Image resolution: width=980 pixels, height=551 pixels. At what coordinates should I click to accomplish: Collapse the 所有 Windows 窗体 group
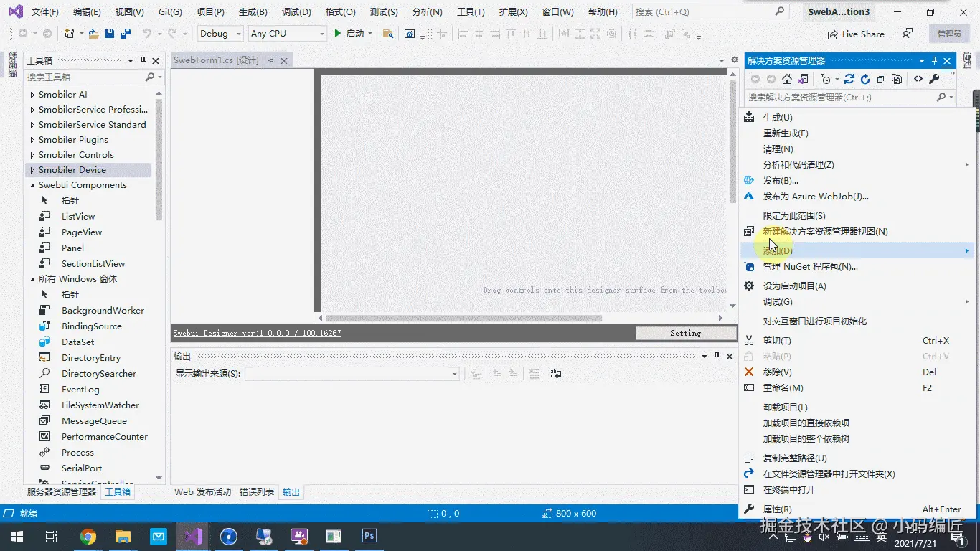tap(32, 279)
